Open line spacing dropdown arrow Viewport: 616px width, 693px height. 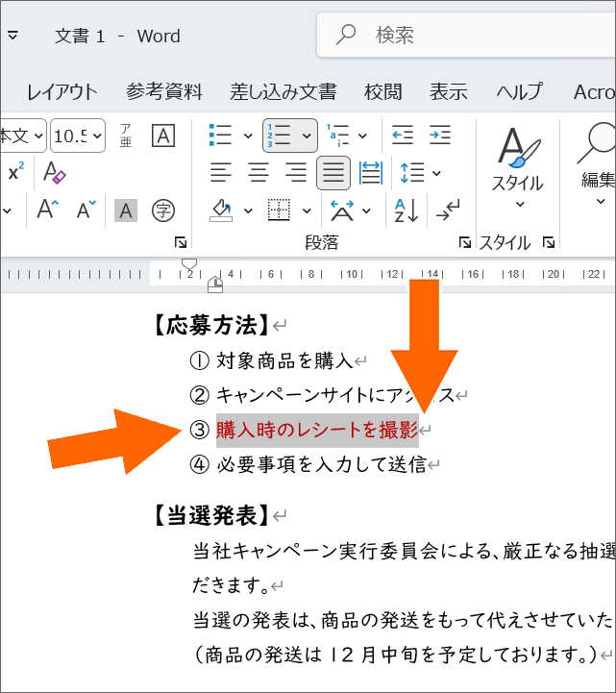click(x=436, y=173)
